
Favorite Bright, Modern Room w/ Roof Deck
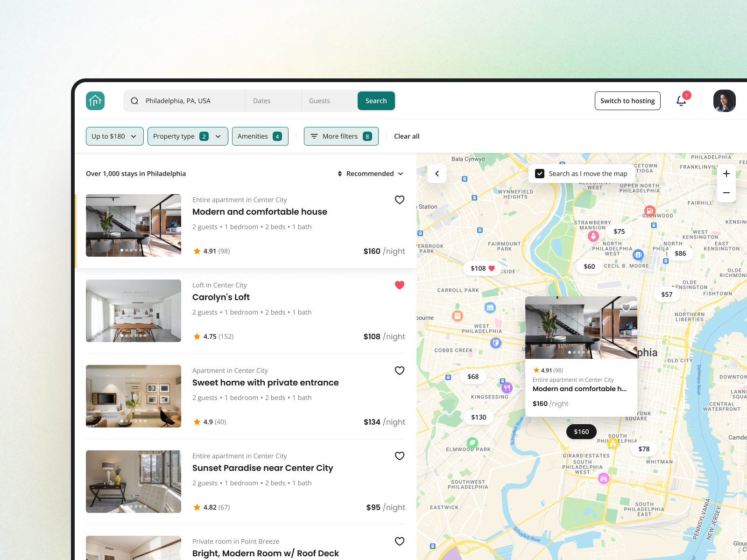(x=400, y=541)
